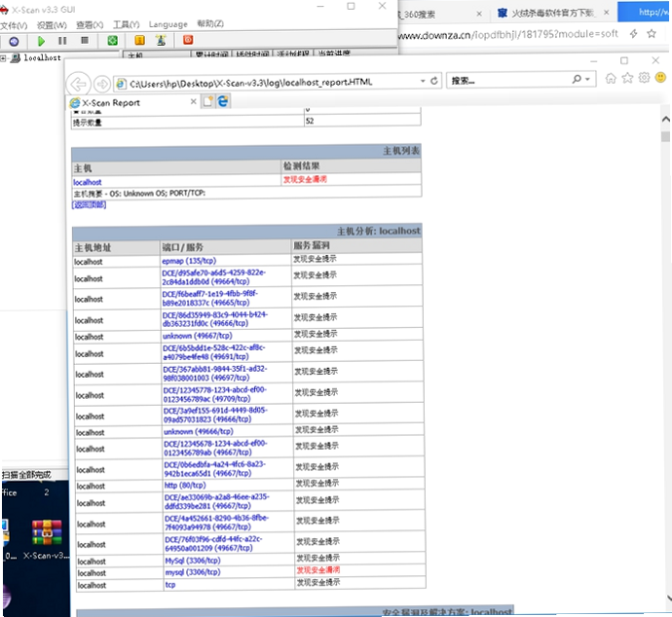The width and height of the screenshot is (672, 617).
Task: Click the www.downza.cn URL in background browser
Action: (x=508, y=35)
